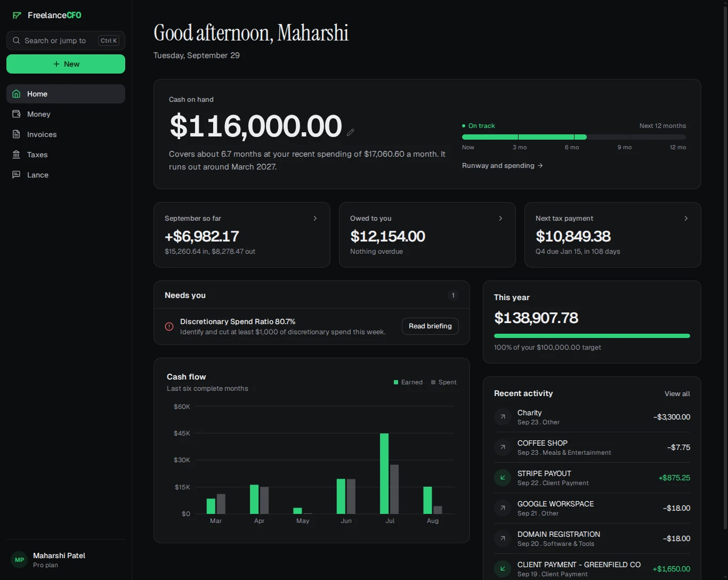The height and width of the screenshot is (580, 728).
Task: Click the arrow icon beside COFFEE SHOP
Action: coord(503,447)
